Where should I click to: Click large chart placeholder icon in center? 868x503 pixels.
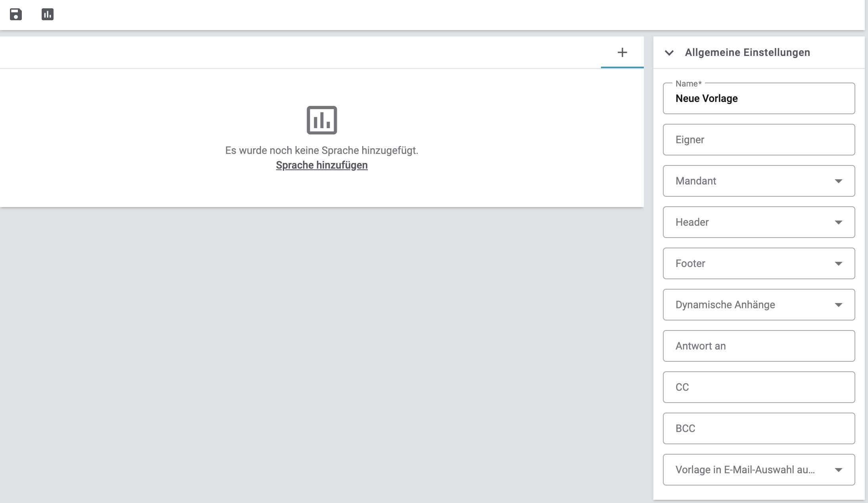pos(322,120)
